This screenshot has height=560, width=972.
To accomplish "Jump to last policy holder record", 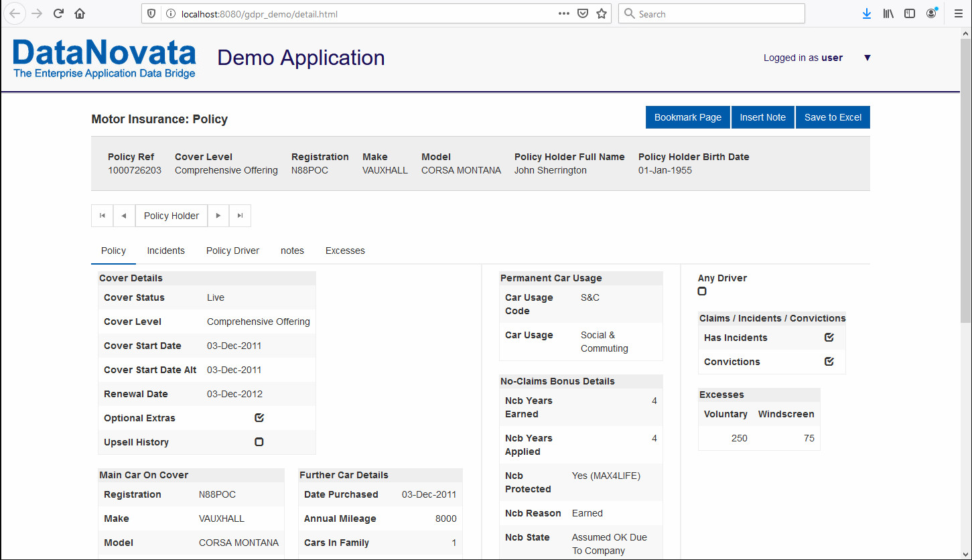I will click(x=240, y=216).
